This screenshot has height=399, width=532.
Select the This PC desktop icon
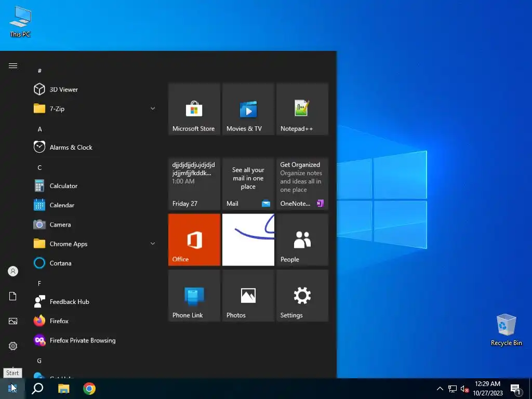point(20,21)
